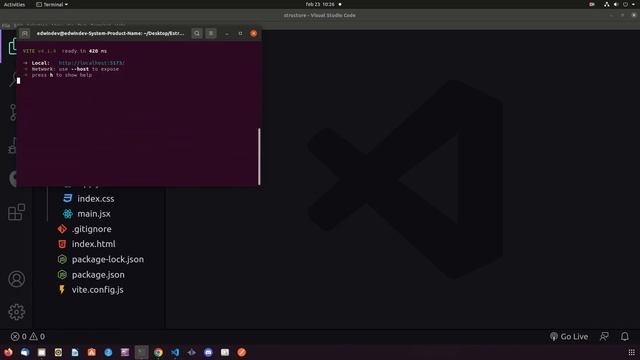640x360 pixels.
Task: Click the warnings count in status bar
Action: pyautogui.click(x=37, y=336)
